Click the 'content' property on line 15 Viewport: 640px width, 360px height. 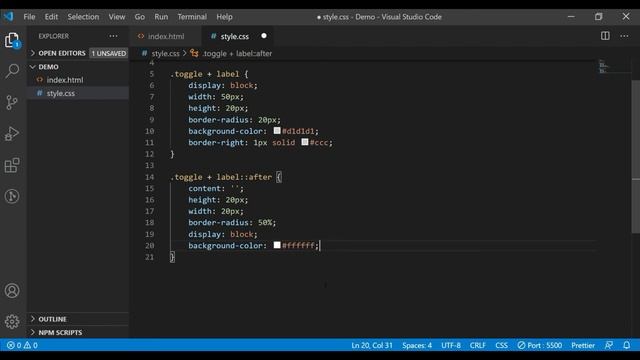pyautogui.click(x=204, y=188)
